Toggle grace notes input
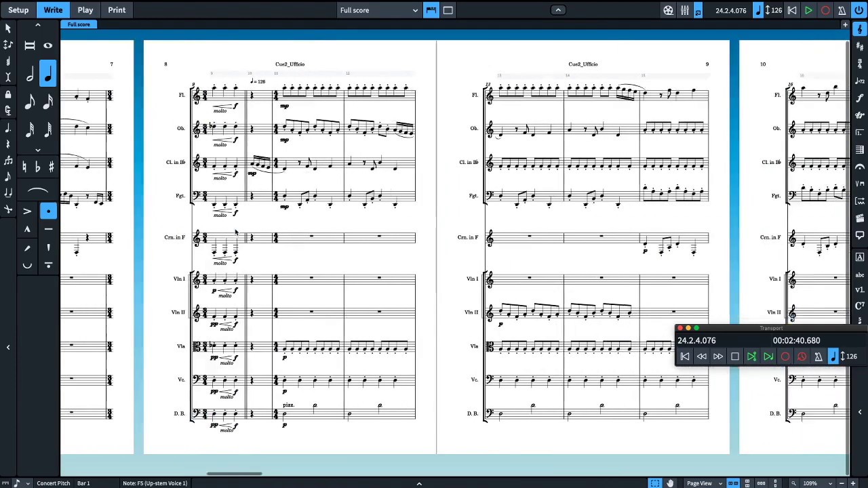This screenshot has height=488, width=868. pos(8,176)
